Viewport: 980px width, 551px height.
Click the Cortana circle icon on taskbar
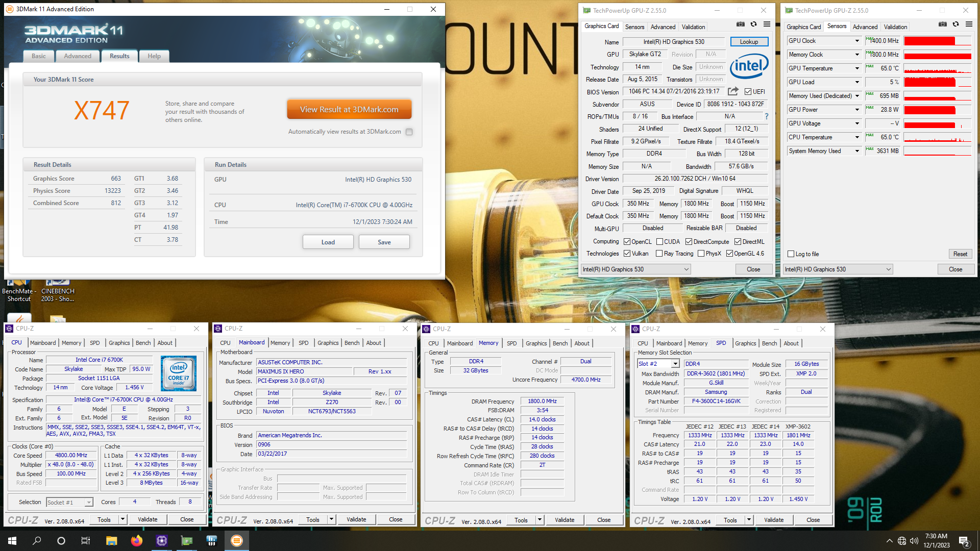[x=61, y=541]
